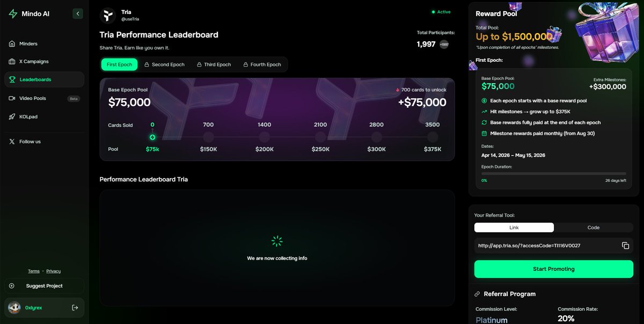The width and height of the screenshot is (644, 324).
Task: Open the Minders sidebar section
Action: click(x=28, y=43)
